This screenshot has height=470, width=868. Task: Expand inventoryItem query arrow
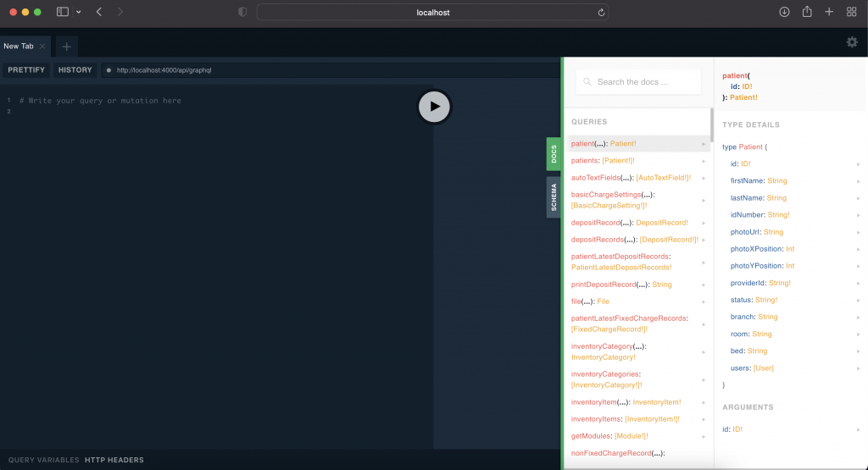704,402
